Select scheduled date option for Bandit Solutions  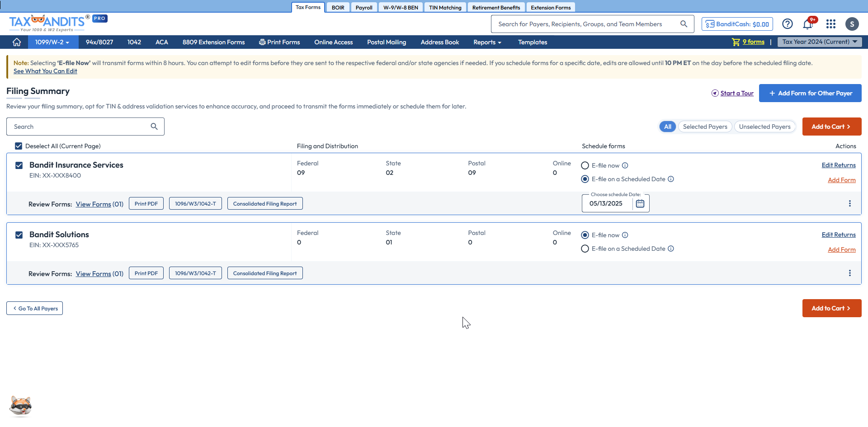(585, 249)
